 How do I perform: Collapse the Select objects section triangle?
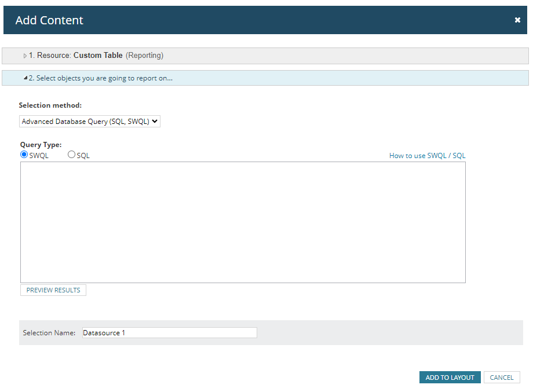[x=25, y=78]
